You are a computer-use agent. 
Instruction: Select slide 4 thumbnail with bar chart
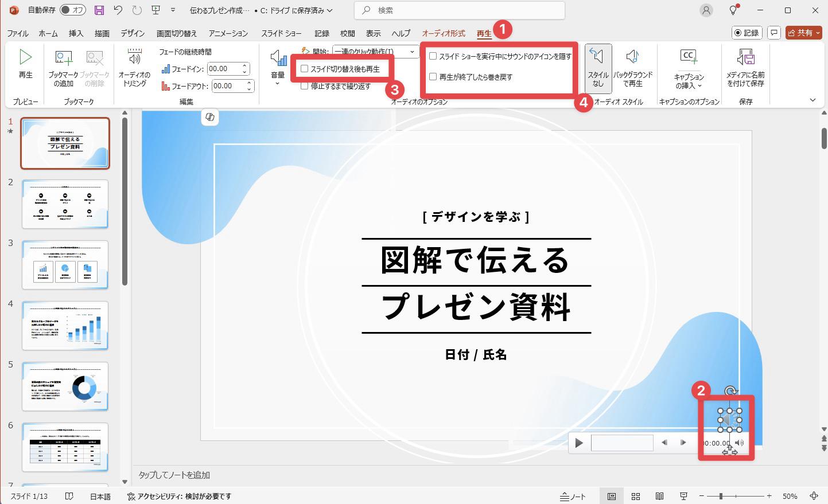pyautogui.click(x=65, y=326)
